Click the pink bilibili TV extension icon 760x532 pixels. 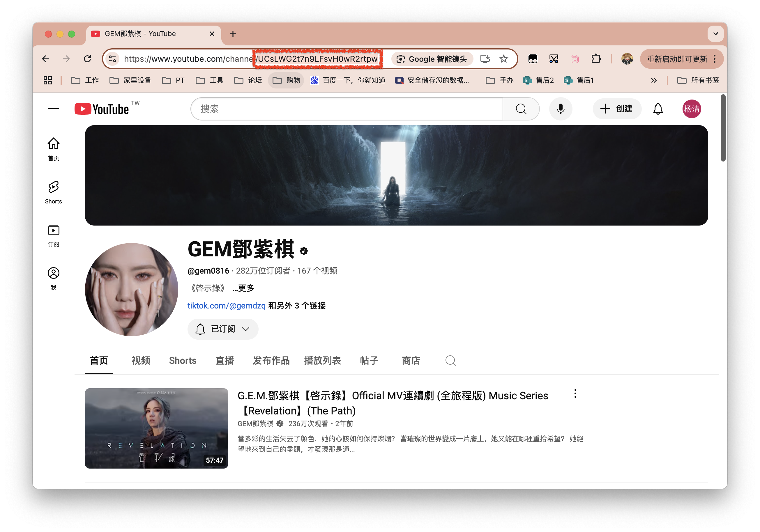pos(575,59)
